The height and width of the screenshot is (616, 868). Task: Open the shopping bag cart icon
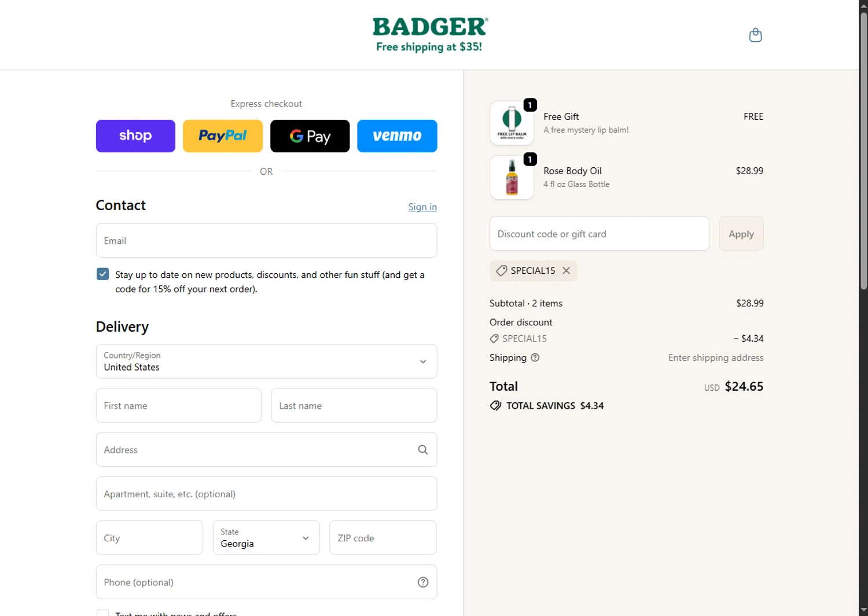[755, 35]
